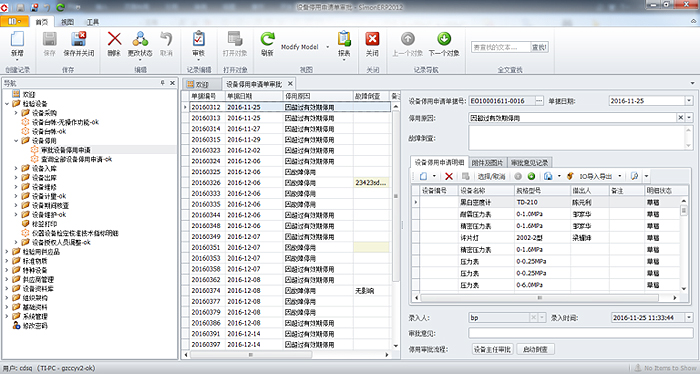Click the IO导入导出 import export icon

[x=570, y=176]
